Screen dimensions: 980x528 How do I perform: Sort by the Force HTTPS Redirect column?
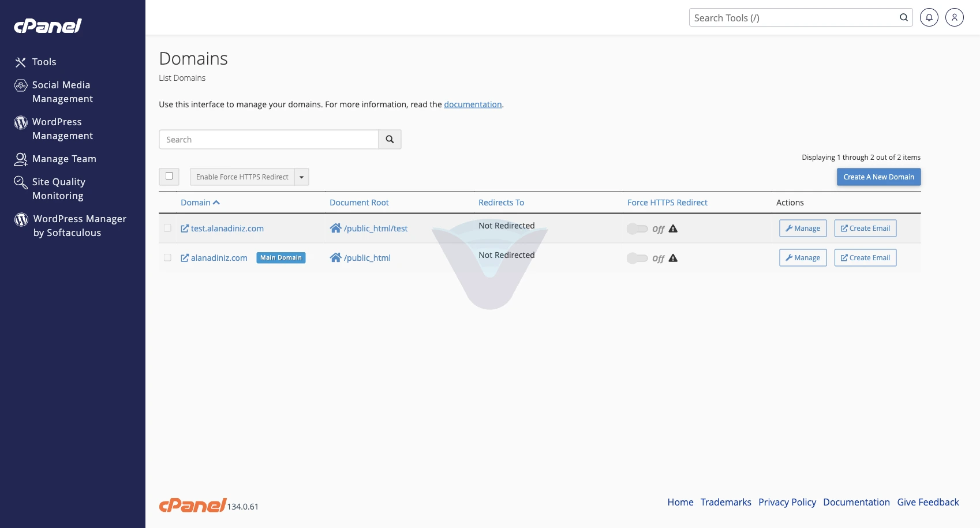pos(667,203)
